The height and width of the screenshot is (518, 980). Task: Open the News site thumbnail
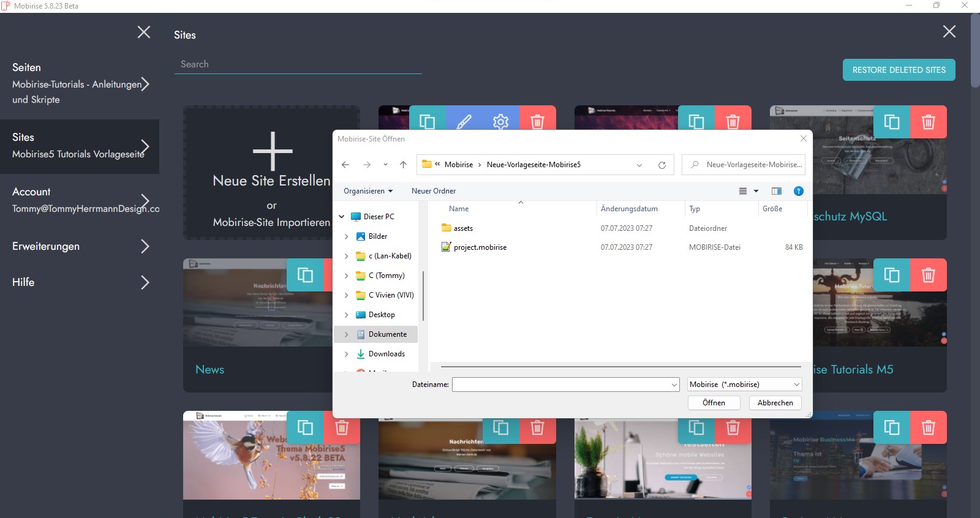tap(257, 302)
